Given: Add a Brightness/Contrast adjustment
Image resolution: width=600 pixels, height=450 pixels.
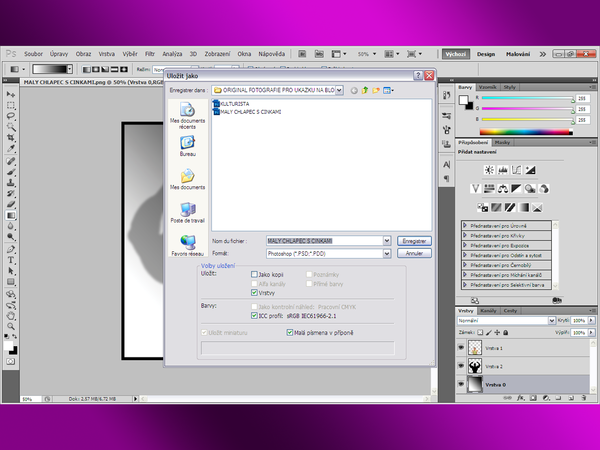Looking at the screenshot, I should tap(488, 171).
